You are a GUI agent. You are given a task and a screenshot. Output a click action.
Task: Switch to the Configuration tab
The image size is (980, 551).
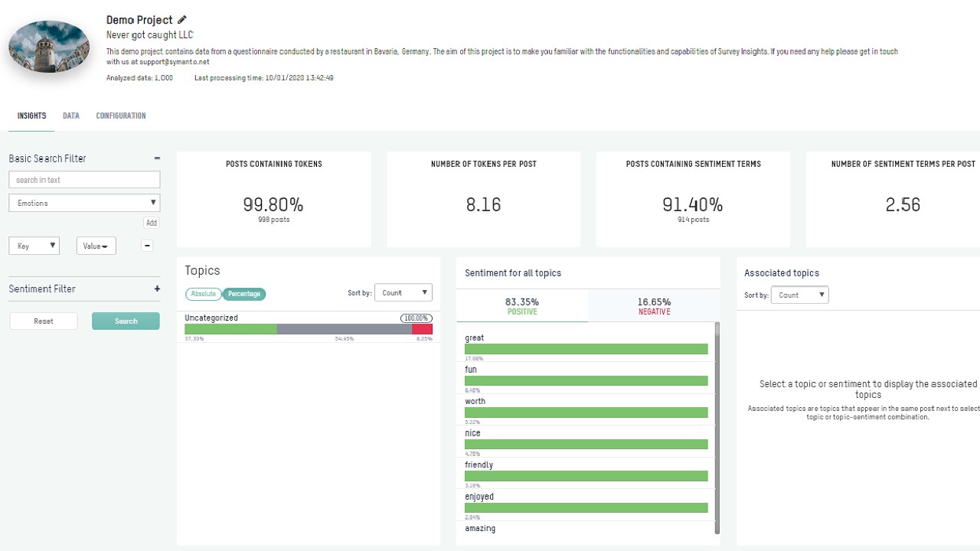[121, 116]
